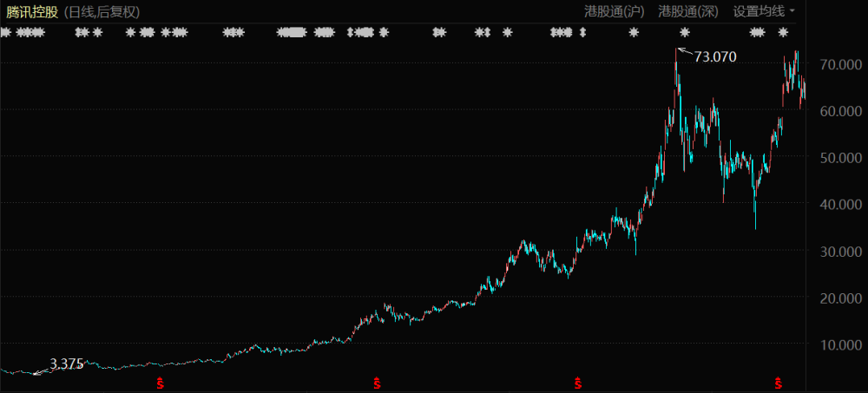
Task: Click the (日线,后复权) period label
Action: click(102, 12)
